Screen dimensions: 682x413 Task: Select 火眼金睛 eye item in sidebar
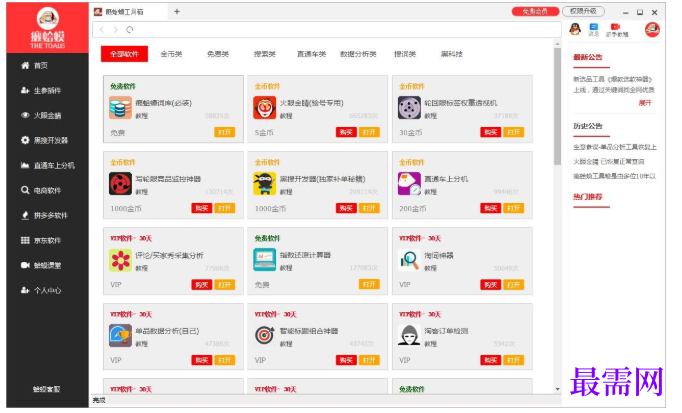(41, 116)
